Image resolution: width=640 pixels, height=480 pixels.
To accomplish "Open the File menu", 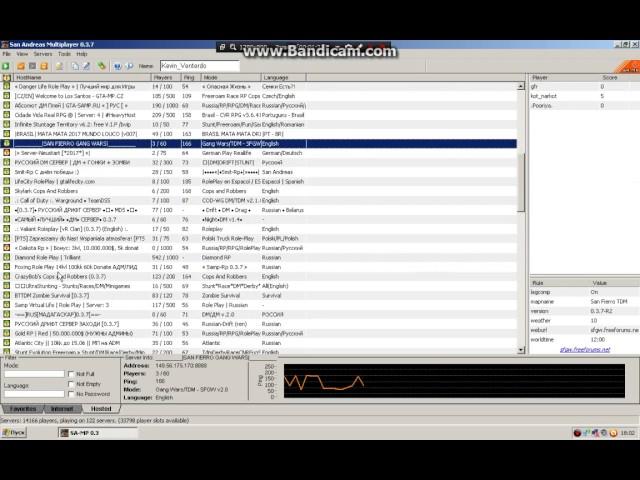I will coord(7,54).
